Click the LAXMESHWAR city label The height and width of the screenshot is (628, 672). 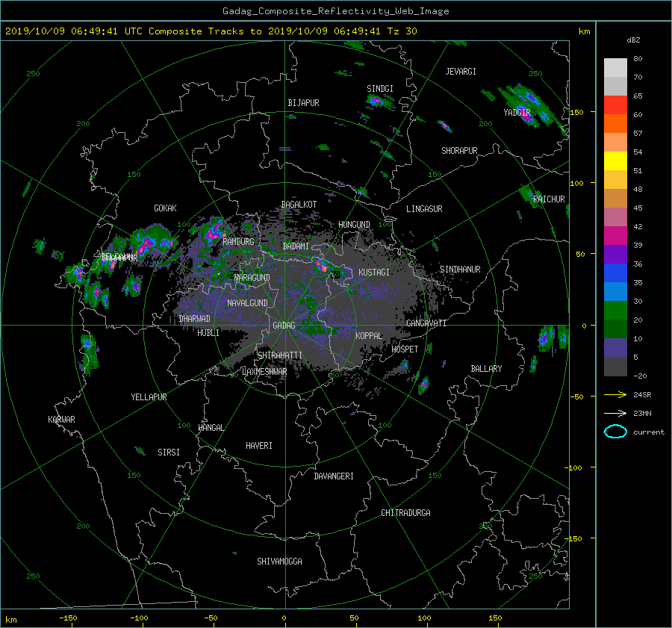(264, 372)
